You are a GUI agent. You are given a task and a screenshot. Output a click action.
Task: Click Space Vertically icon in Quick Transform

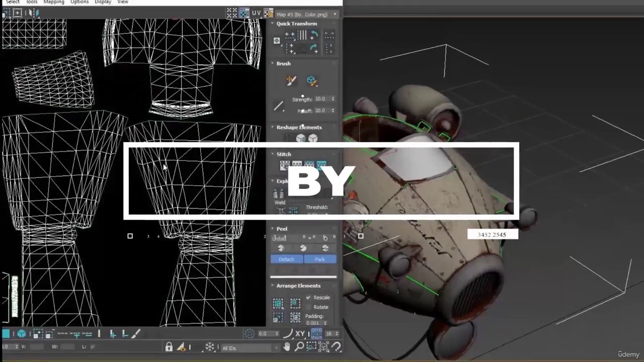[329, 48]
